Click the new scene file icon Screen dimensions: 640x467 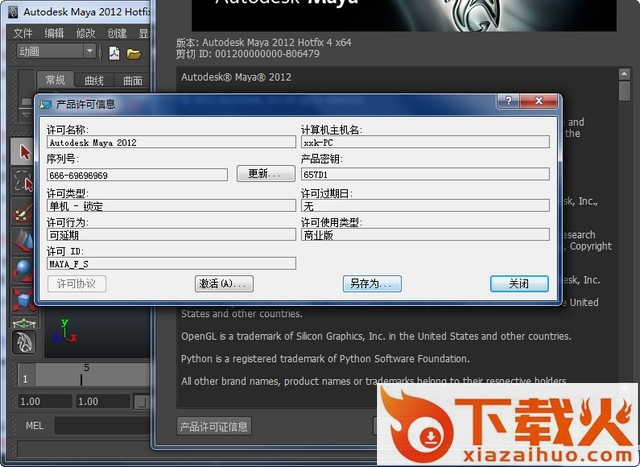[114, 53]
